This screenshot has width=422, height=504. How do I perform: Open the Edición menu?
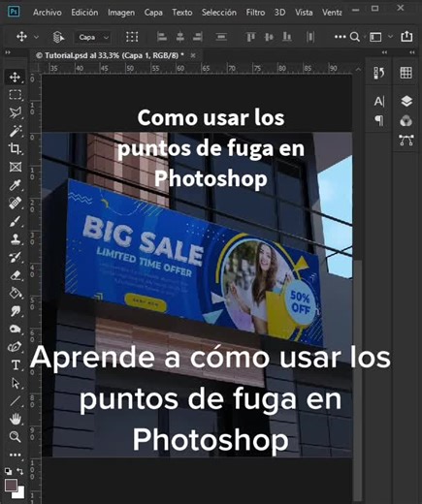pyautogui.click(x=84, y=13)
